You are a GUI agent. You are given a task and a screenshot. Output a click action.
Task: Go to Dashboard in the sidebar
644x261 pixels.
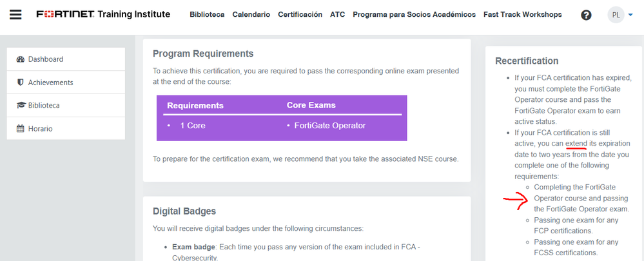click(x=45, y=59)
